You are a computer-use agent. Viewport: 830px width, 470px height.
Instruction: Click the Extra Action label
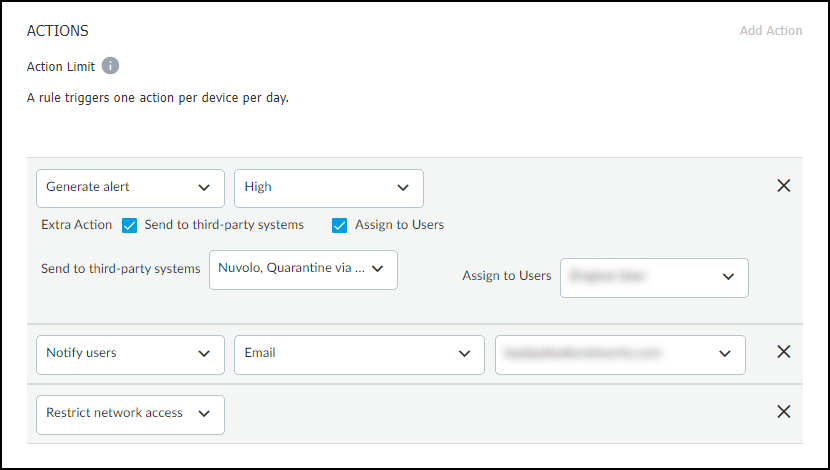pos(76,225)
